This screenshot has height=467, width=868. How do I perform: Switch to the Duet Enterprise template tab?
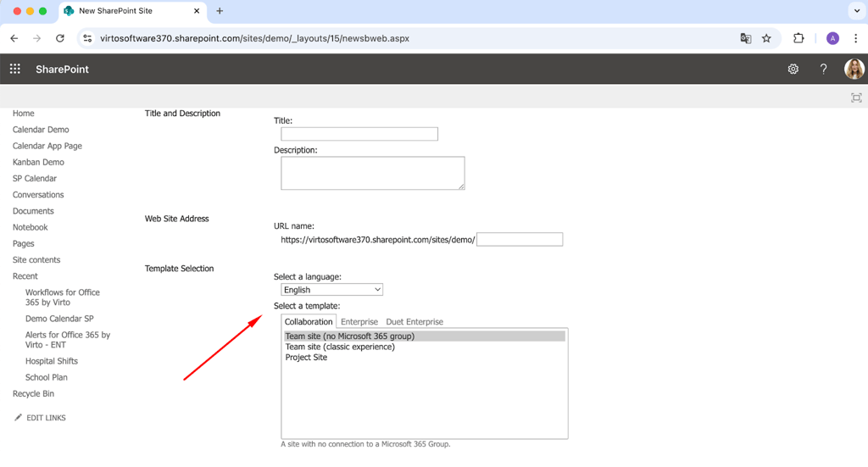point(415,321)
